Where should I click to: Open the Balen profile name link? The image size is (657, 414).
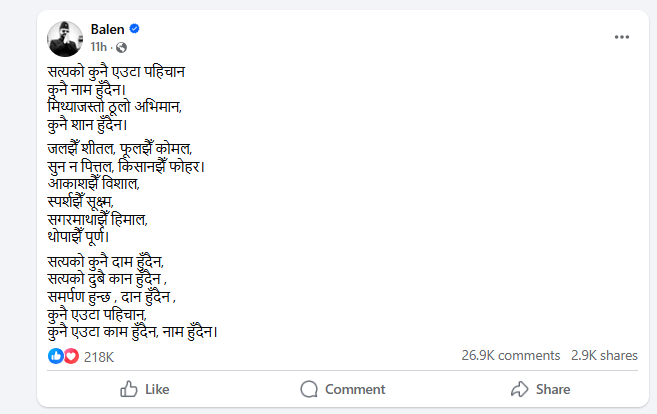click(x=107, y=30)
